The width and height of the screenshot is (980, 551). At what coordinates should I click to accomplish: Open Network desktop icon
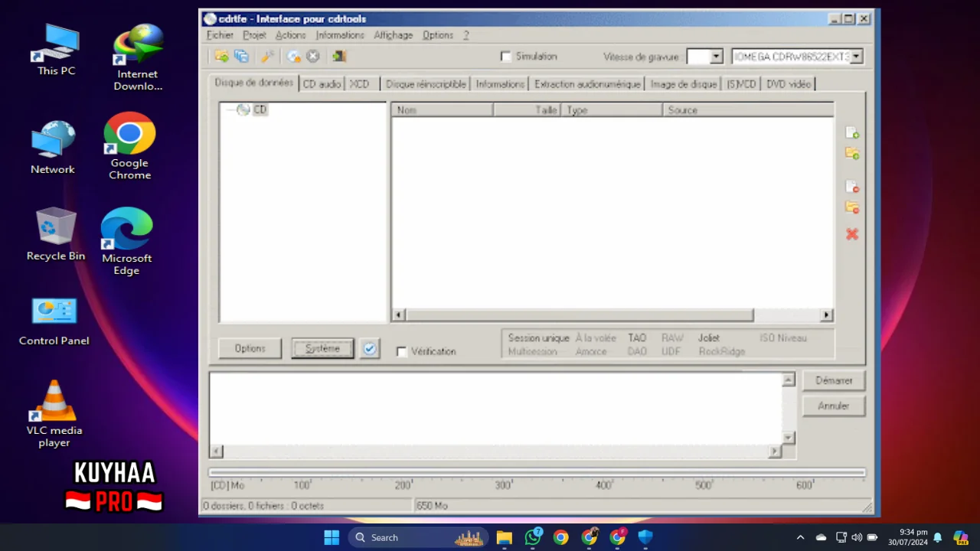[x=53, y=147]
